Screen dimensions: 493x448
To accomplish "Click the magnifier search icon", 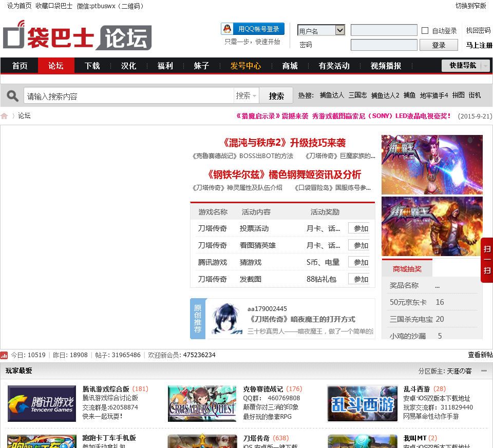I will tap(12, 96).
